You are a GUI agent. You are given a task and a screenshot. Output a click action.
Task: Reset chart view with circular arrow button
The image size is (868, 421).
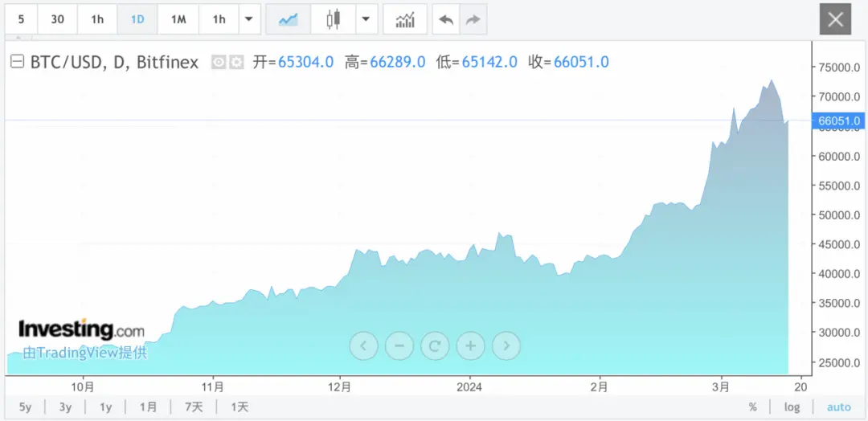coord(435,346)
